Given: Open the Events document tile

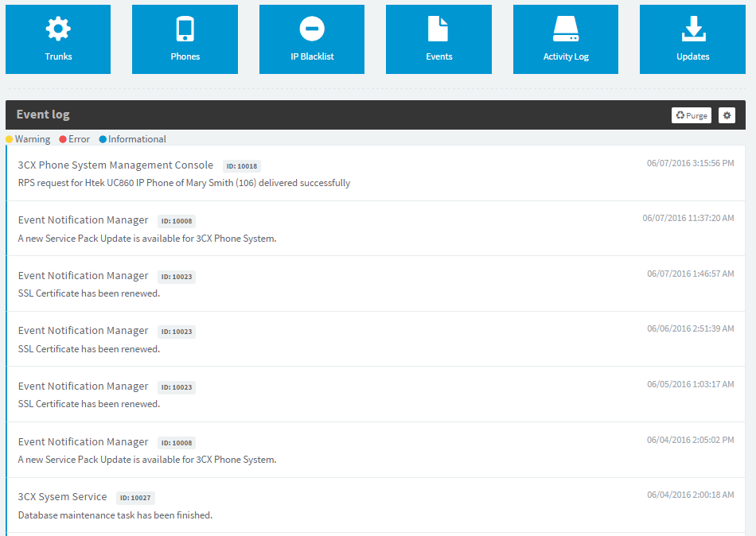Looking at the screenshot, I should pyautogui.click(x=438, y=39).
